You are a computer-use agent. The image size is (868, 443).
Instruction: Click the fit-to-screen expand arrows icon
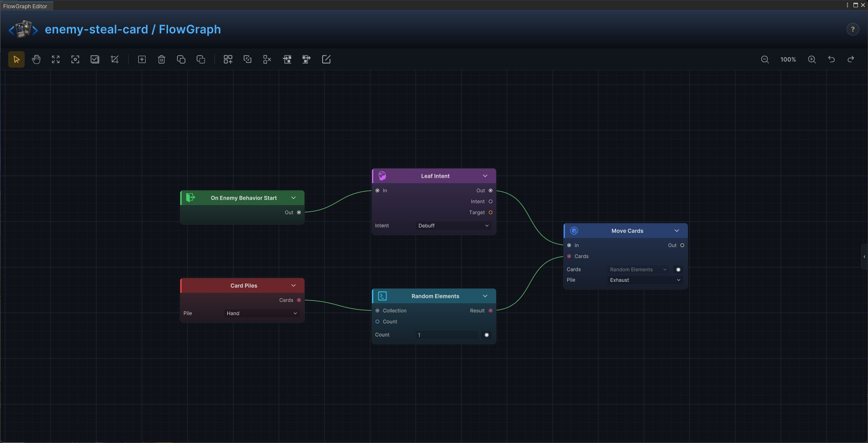[56, 59]
